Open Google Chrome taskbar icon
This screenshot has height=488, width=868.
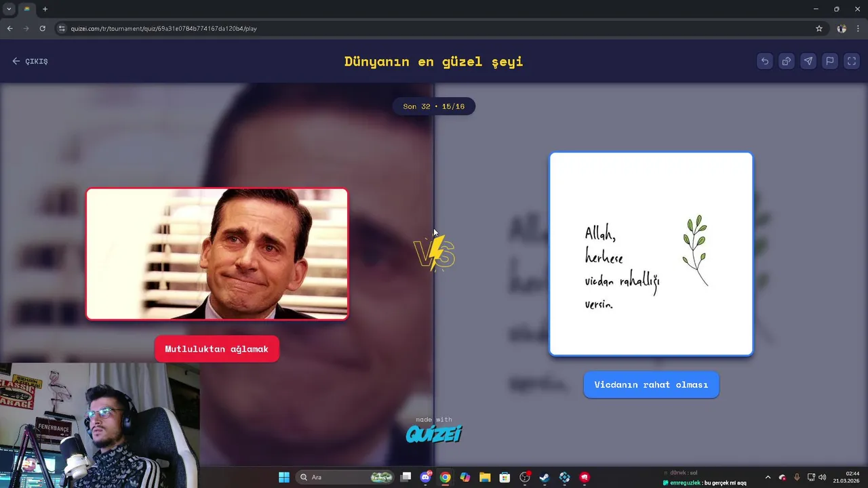click(445, 477)
